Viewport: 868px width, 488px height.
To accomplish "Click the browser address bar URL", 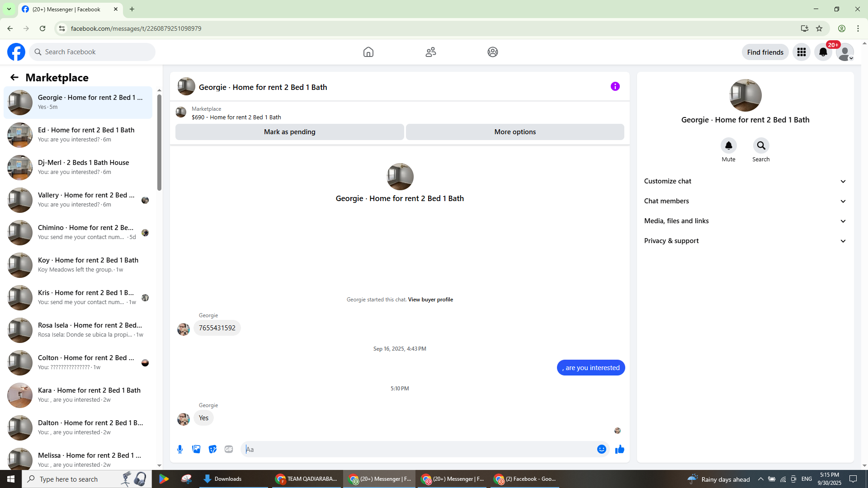I will click(x=136, y=28).
